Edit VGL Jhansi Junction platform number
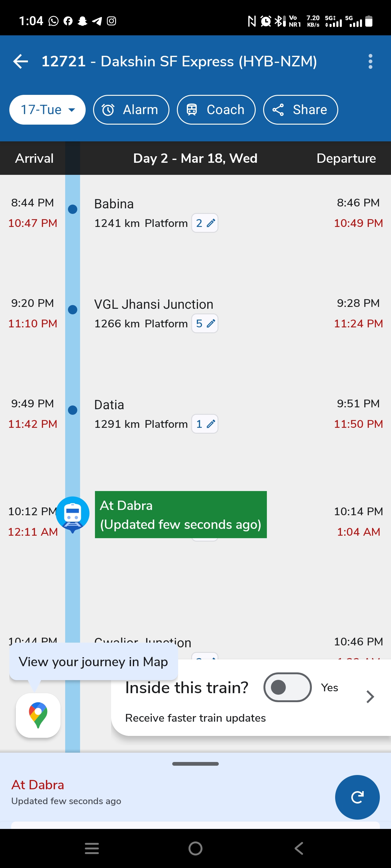Image resolution: width=391 pixels, height=868 pixels. pos(205,323)
